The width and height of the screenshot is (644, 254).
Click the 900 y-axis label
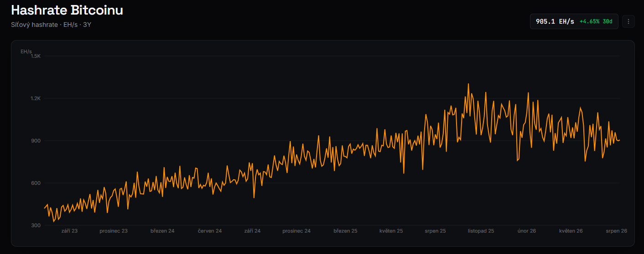[36, 141]
